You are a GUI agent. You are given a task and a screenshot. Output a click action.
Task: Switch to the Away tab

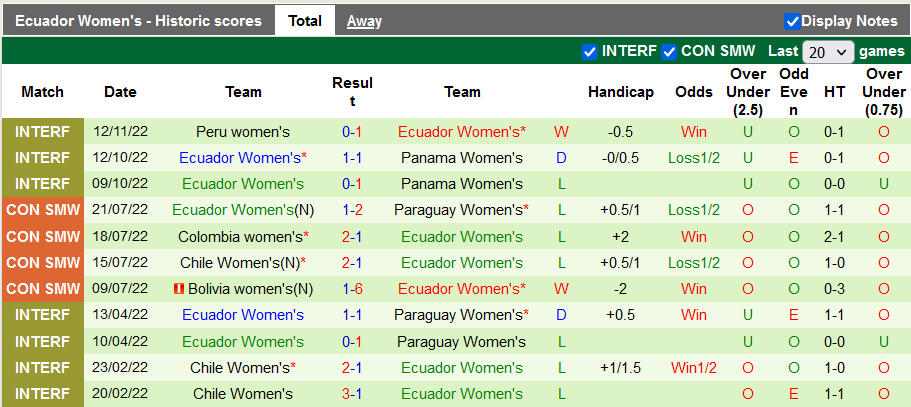(x=364, y=21)
